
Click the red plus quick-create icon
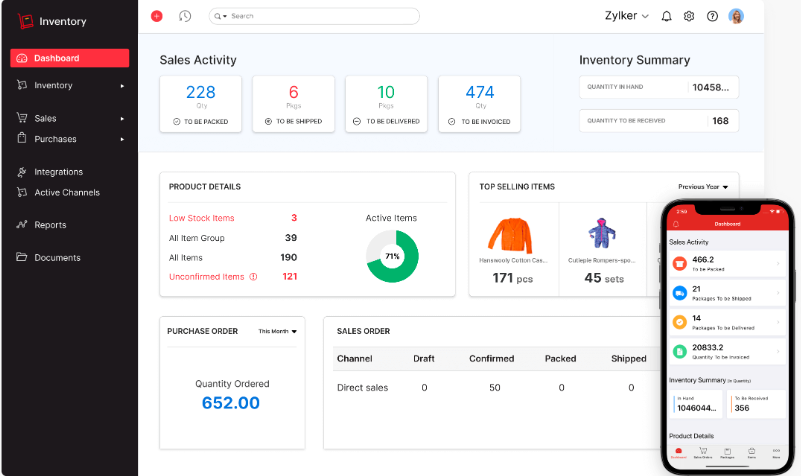pyautogui.click(x=157, y=16)
